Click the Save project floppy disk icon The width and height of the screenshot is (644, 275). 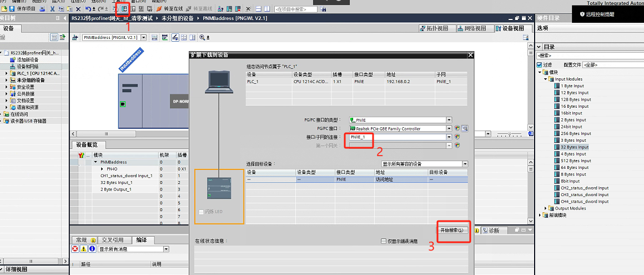tap(12, 8)
